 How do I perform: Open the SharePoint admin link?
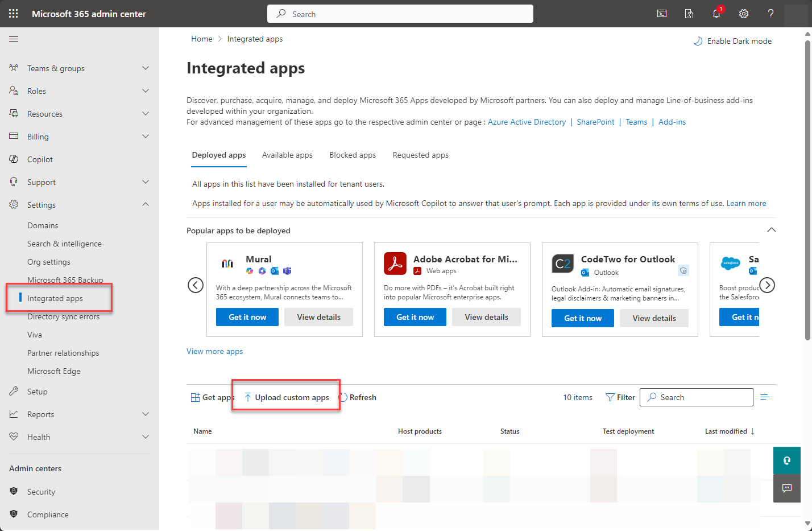(x=595, y=122)
